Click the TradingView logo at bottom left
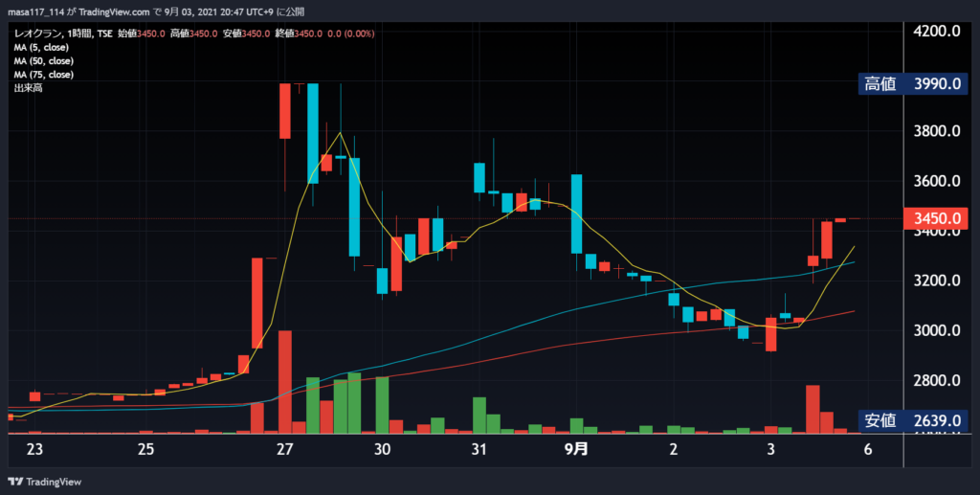 coord(44,482)
